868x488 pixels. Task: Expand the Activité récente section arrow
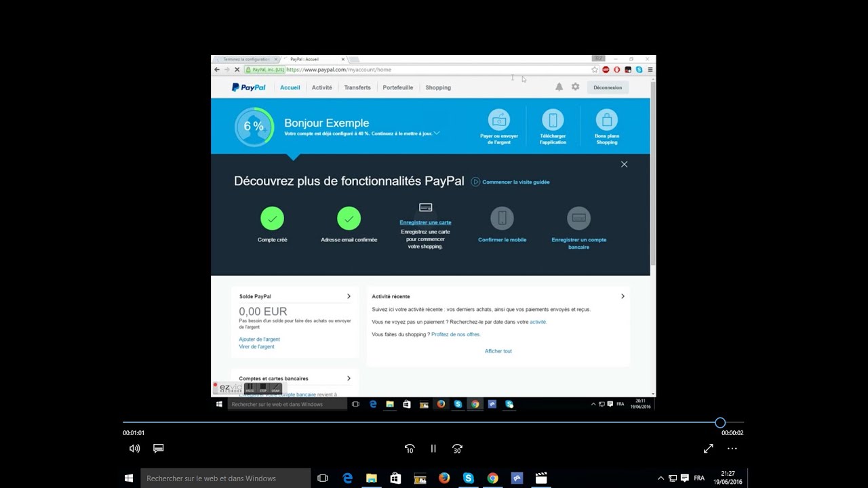click(623, 296)
